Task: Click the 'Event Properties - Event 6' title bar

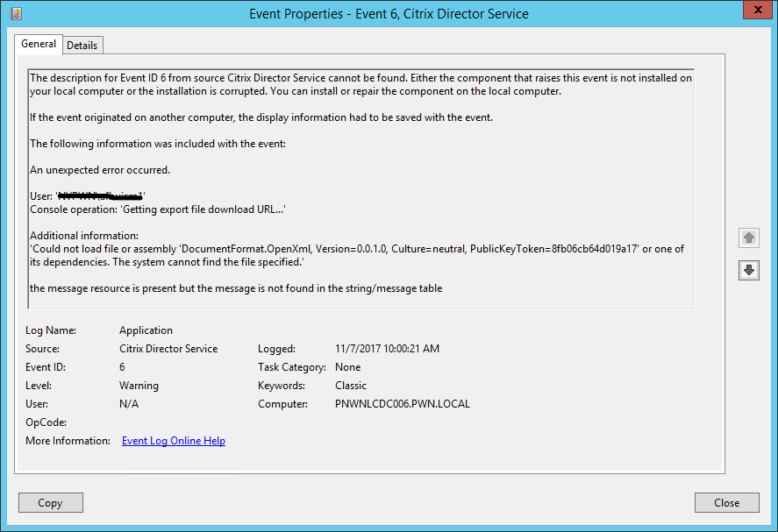Action: coord(389,13)
